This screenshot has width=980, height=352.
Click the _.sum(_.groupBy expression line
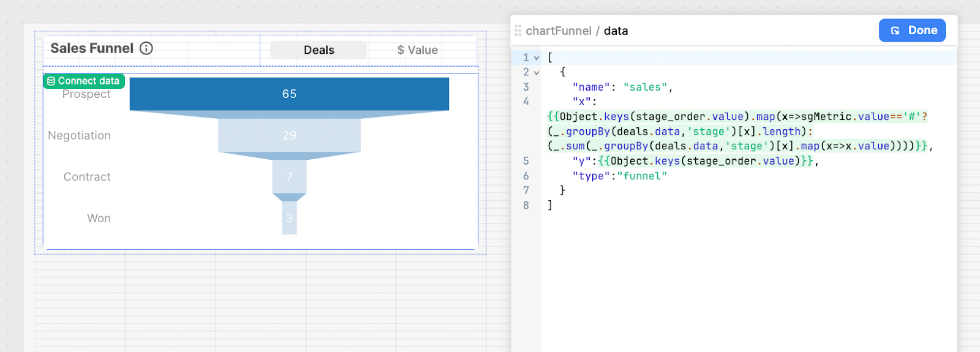[740, 146]
